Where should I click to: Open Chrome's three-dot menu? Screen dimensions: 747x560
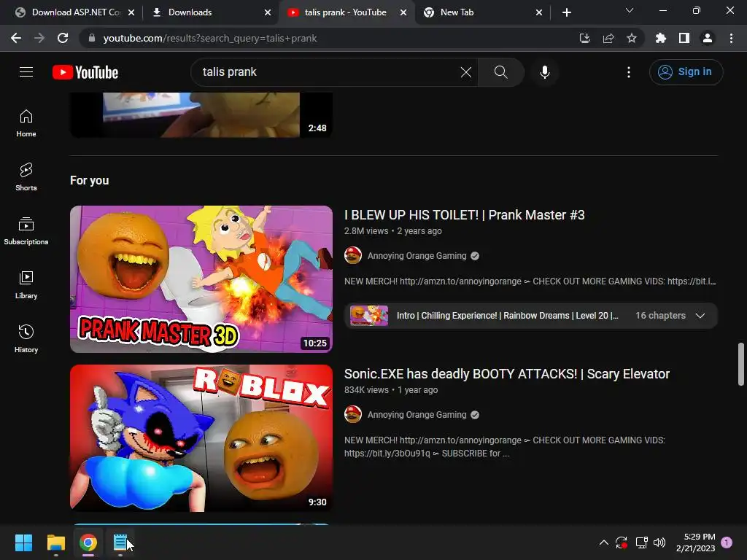coord(731,38)
